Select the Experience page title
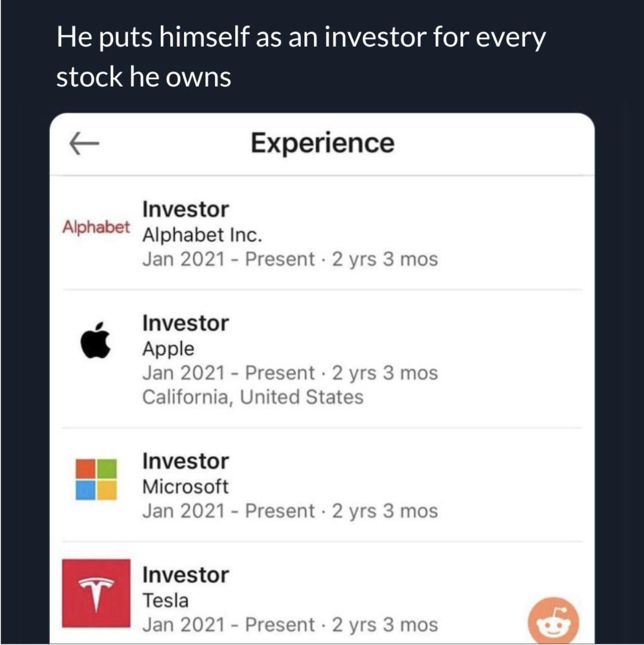This screenshot has width=644, height=645. coord(322,143)
